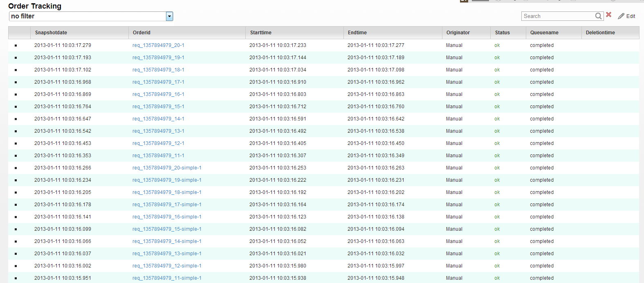The image size is (644, 283).
Task: Sort by the Queuename column header
Action: point(554,33)
